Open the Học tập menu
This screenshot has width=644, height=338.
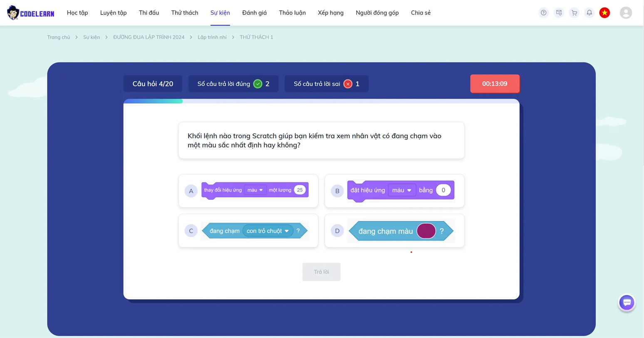[x=77, y=13]
